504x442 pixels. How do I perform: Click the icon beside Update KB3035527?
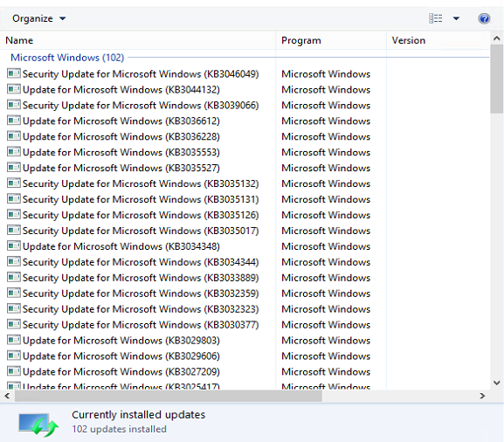(x=14, y=168)
